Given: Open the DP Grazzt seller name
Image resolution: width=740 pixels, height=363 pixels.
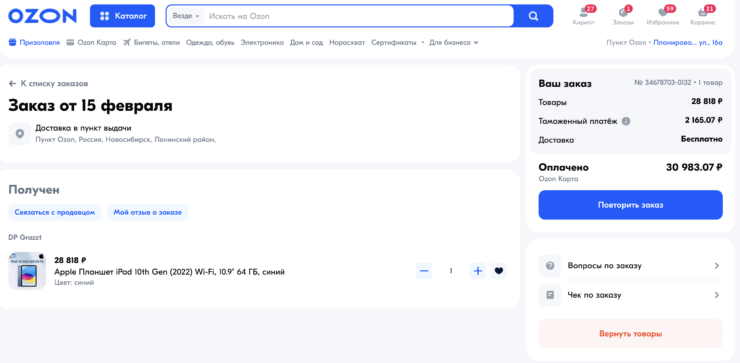Looking at the screenshot, I should click(25, 237).
